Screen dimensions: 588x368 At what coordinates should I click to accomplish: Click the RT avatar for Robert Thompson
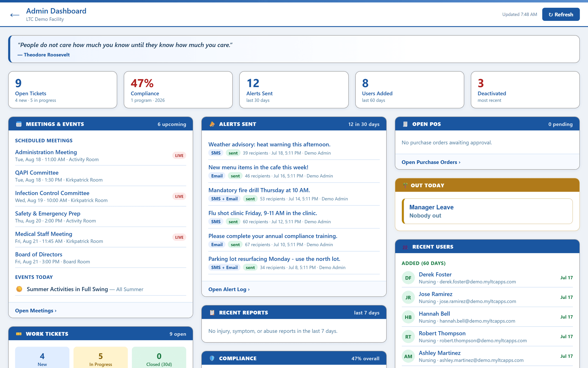click(408, 337)
